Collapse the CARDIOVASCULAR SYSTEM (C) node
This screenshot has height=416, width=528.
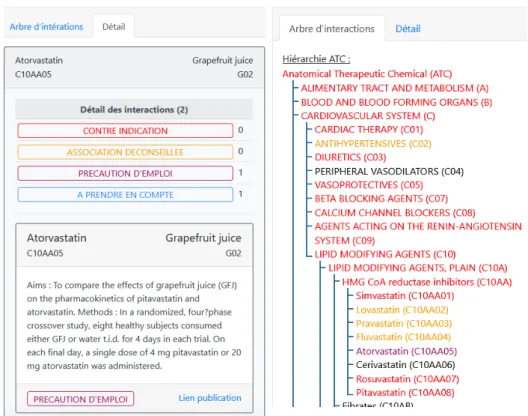click(x=368, y=116)
